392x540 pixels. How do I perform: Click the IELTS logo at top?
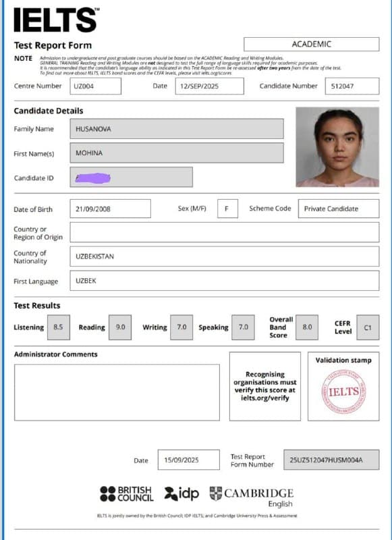pyautogui.click(x=57, y=20)
